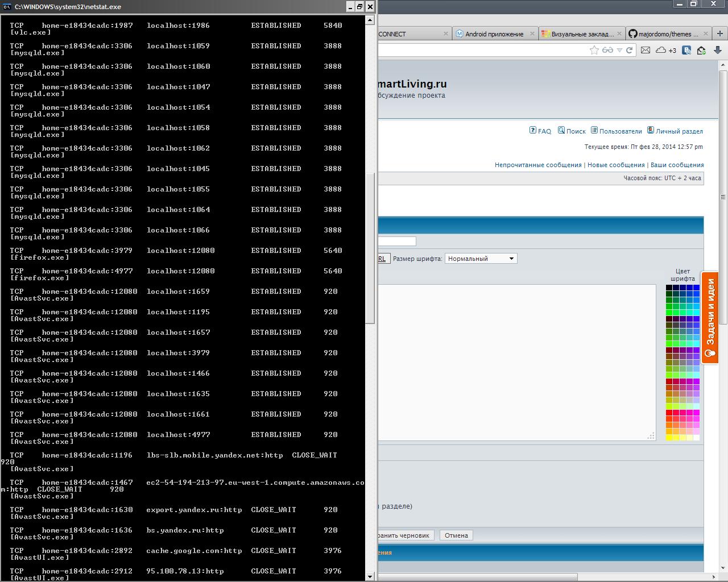Image resolution: width=728 pixels, height=582 pixels.
Task: Click the netstat console window icon
Action: click(x=7, y=7)
